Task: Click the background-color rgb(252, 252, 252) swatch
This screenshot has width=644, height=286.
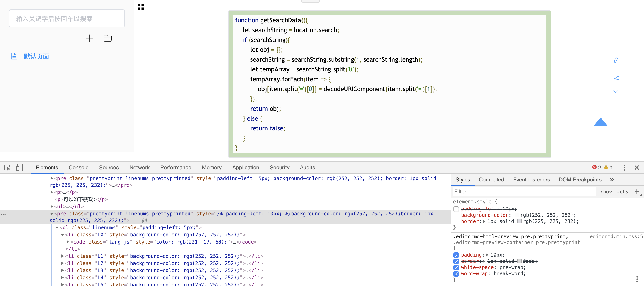Action: pos(517,215)
